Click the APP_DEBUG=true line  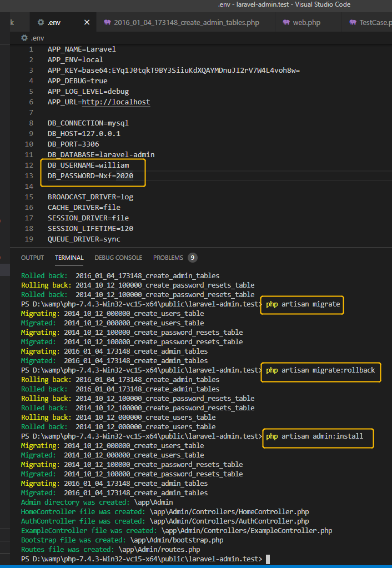click(x=77, y=81)
